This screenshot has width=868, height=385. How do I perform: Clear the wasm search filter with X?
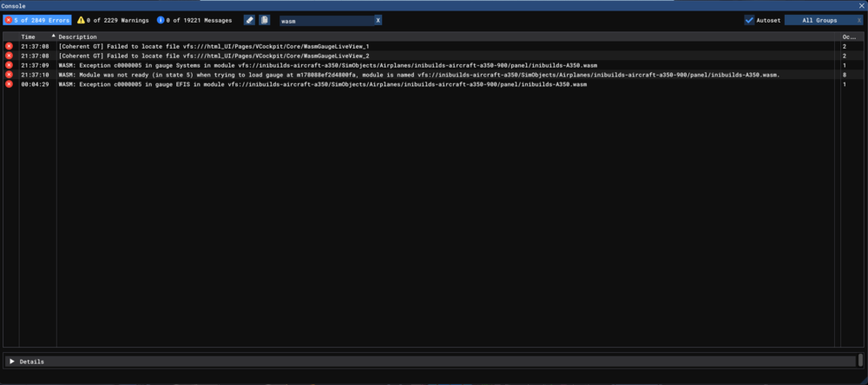pyautogui.click(x=378, y=20)
